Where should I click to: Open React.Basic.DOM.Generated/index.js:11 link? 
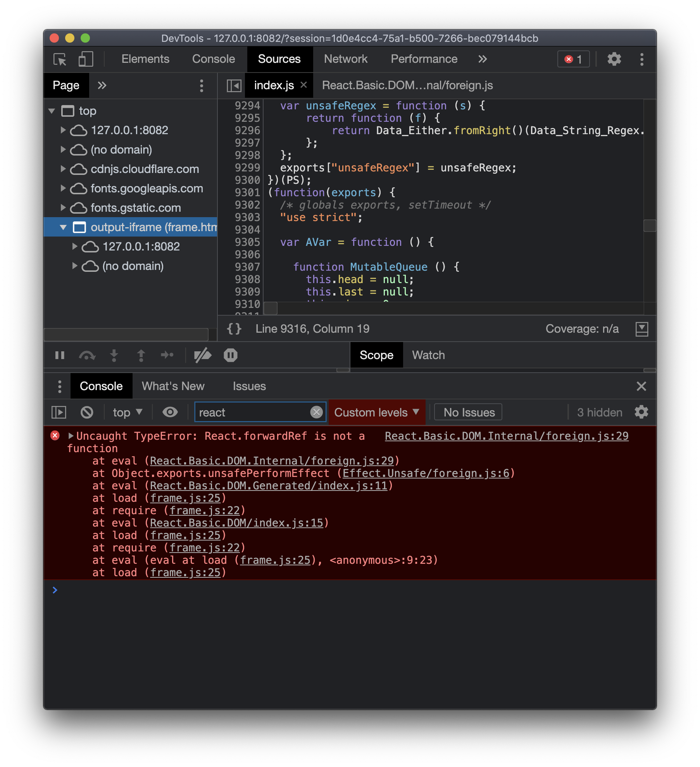point(269,485)
